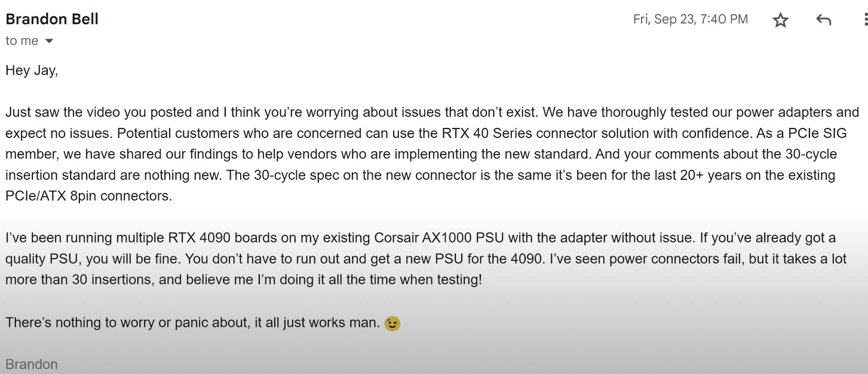
Task: Click on "Corsair AX1000 PSU" in the message
Action: [434, 238]
